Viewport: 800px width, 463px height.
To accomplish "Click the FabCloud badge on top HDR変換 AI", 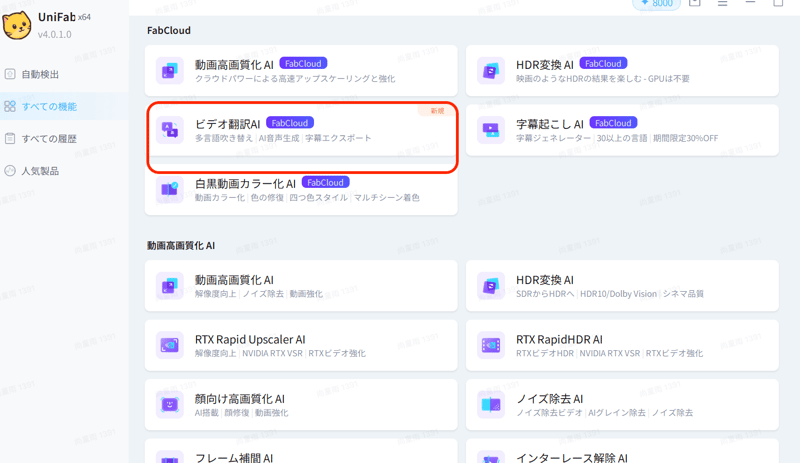I will [603, 63].
